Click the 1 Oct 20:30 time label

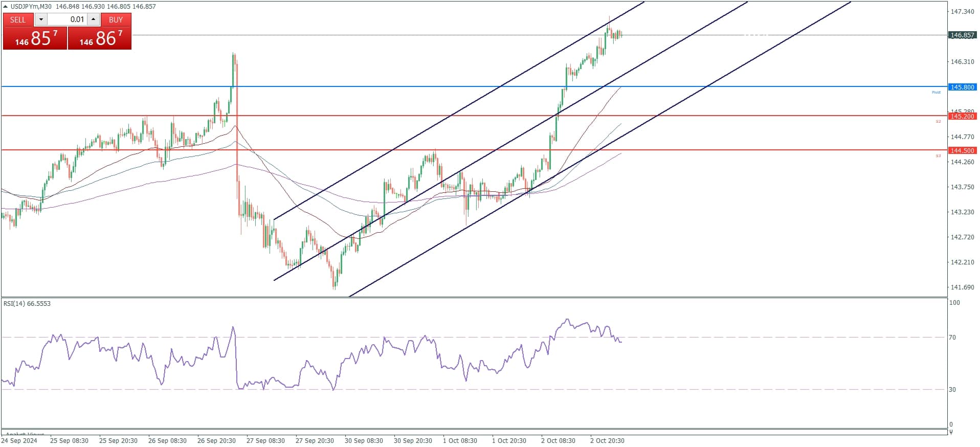point(509,441)
